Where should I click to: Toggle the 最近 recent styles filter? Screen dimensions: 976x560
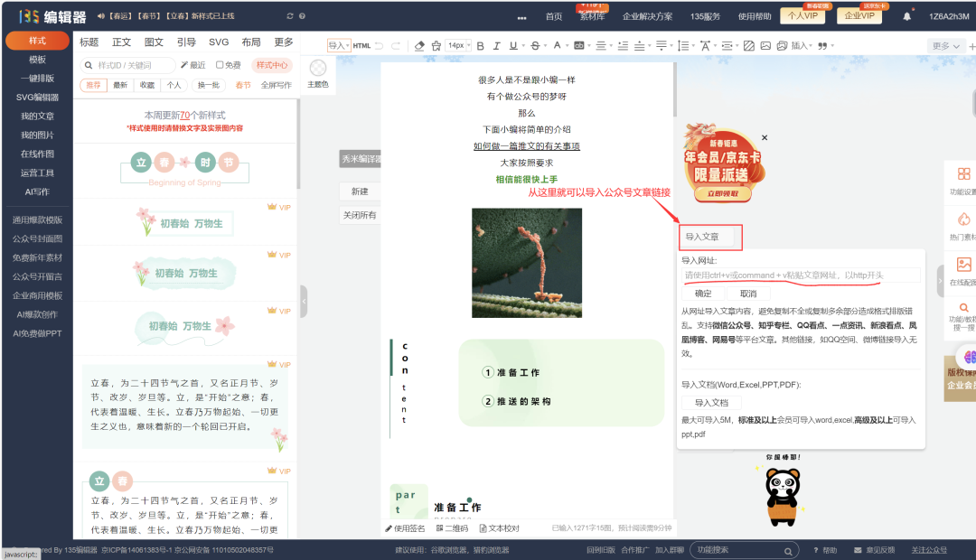(x=193, y=65)
